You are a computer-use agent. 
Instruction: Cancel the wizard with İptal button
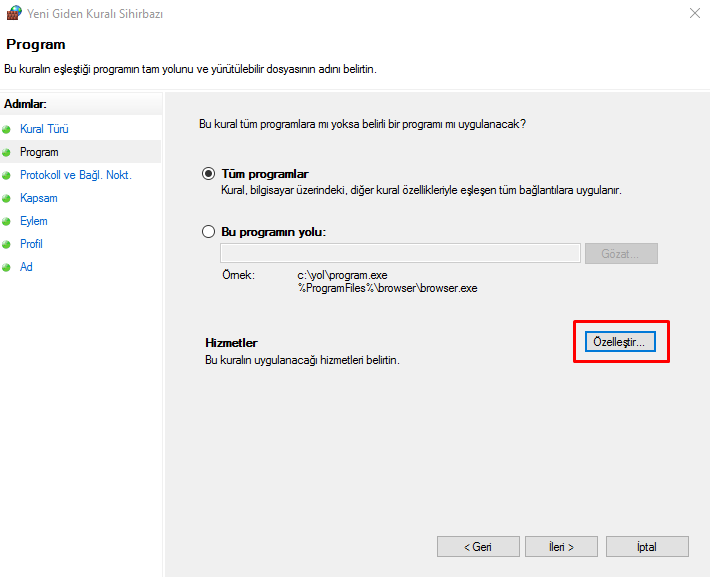coord(649,547)
